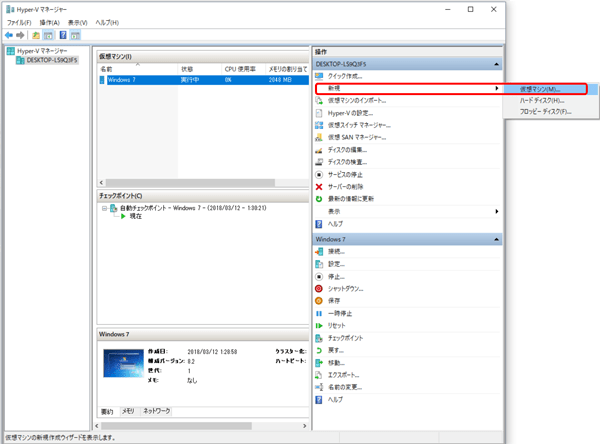Click the up-one-level folder toolbar icon
The image size is (600, 444).
click(36, 35)
